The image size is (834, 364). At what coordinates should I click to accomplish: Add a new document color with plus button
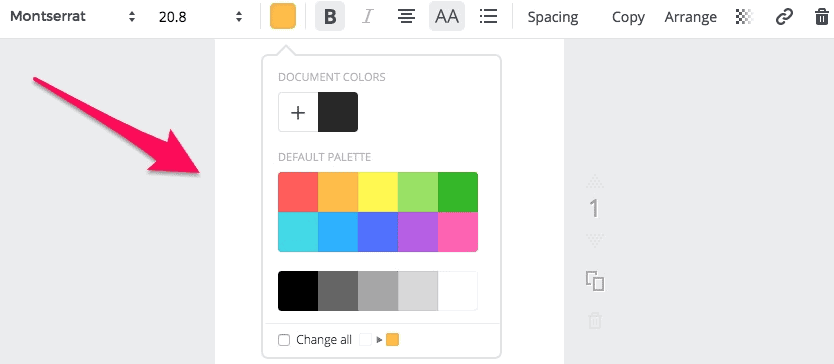[298, 112]
